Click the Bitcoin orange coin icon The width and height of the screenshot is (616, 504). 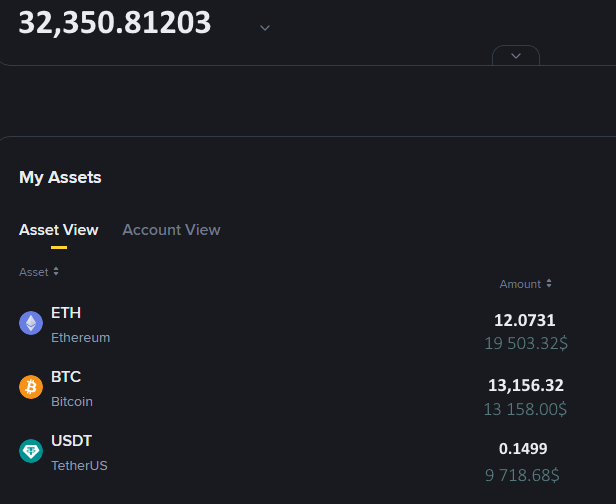pyautogui.click(x=31, y=387)
